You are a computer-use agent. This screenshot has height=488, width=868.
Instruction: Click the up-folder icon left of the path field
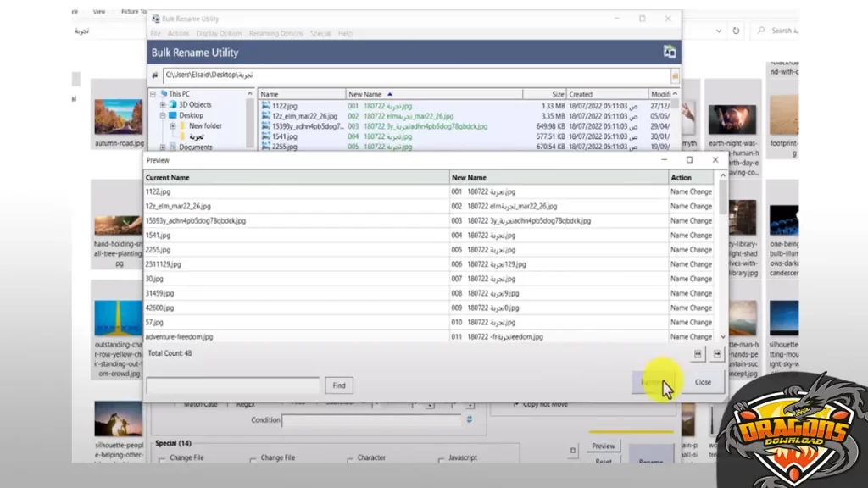(155, 75)
